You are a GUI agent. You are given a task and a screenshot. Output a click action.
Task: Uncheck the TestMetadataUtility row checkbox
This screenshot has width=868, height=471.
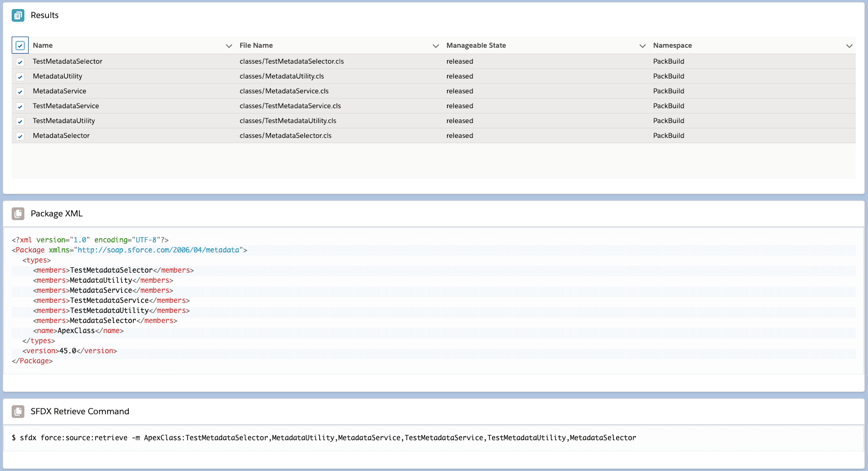pos(20,121)
